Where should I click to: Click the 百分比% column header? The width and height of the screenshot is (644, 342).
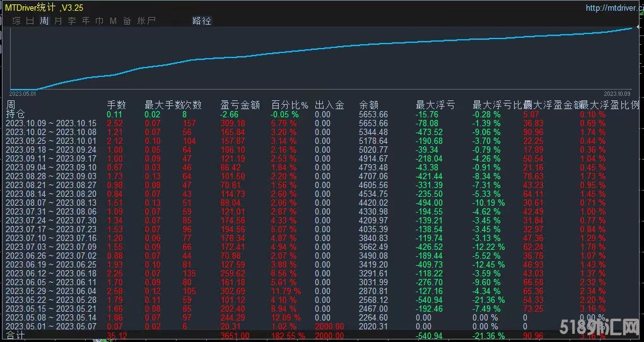(x=290, y=105)
